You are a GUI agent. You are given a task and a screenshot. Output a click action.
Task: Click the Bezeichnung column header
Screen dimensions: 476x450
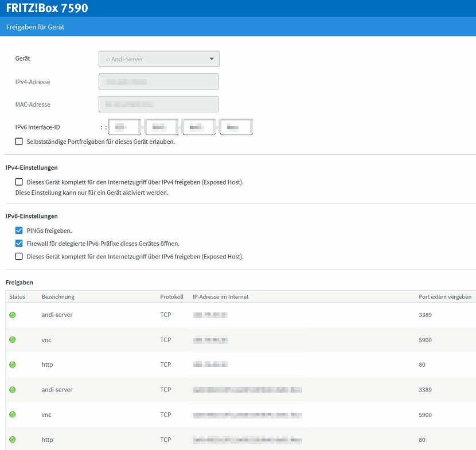pyautogui.click(x=58, y=297)
